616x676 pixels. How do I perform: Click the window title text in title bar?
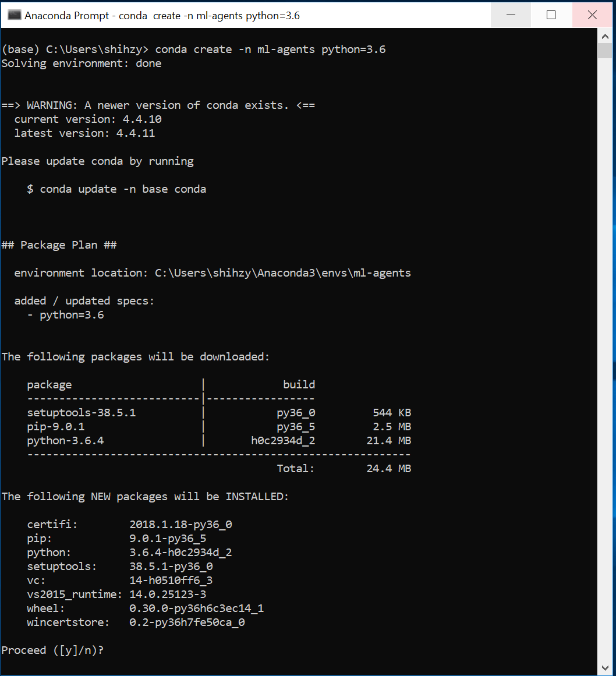162,16
